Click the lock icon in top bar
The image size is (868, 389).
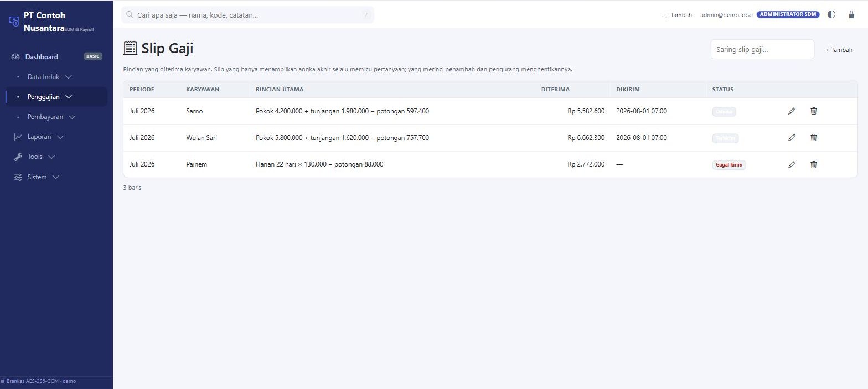(x=851, y=15)
